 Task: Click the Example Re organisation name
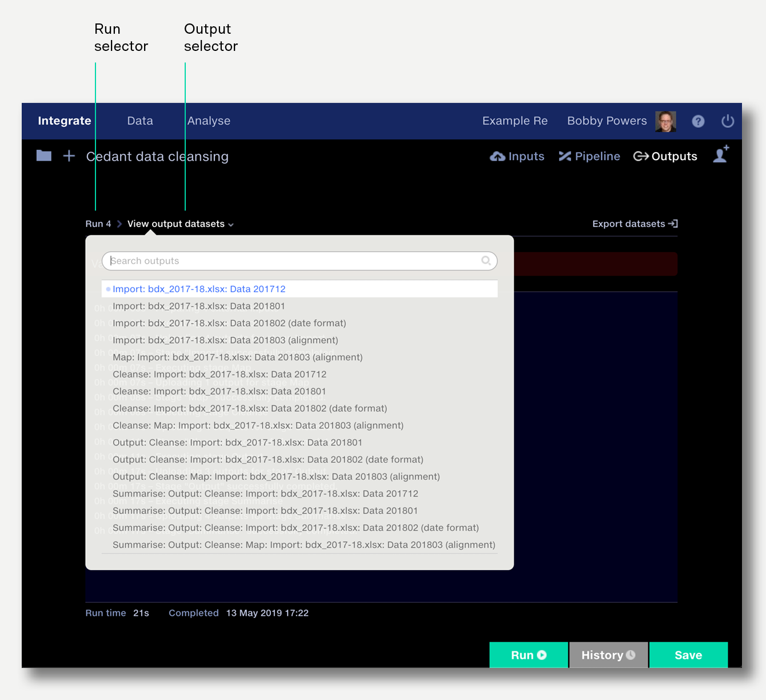(515, 121)
